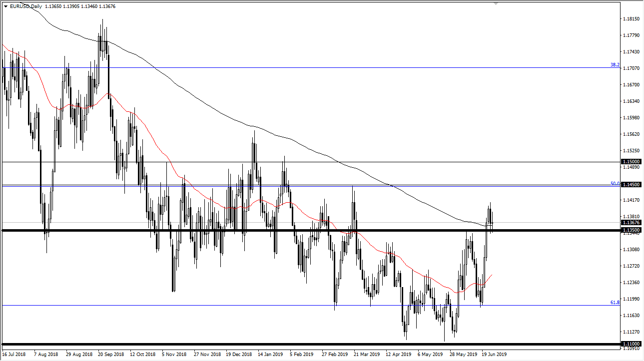The height and width of the screenshot is (361, 644).
Task: Click the 14 Jan 2019 date label
Action: (270, 354)
